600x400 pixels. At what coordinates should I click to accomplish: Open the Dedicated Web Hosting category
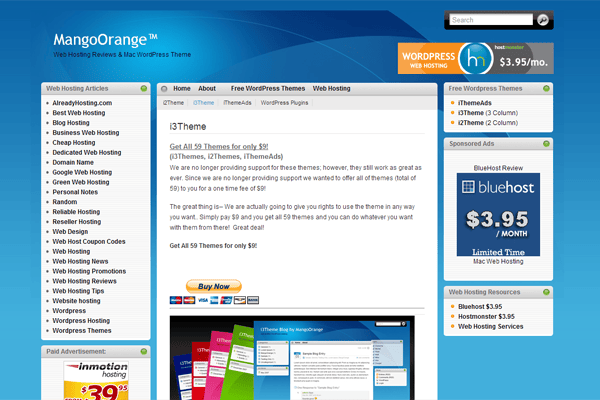(x=87, y=152)
